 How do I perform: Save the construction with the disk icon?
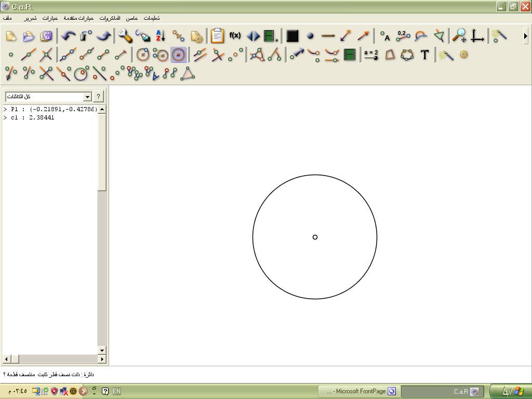pos(46,36)
